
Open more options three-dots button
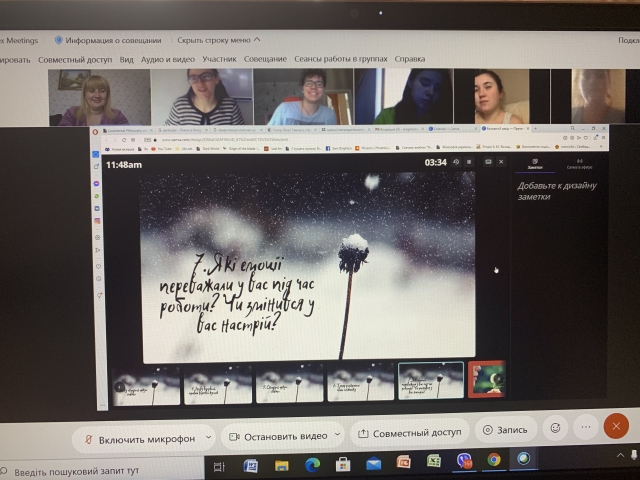(x=586, y=427)
